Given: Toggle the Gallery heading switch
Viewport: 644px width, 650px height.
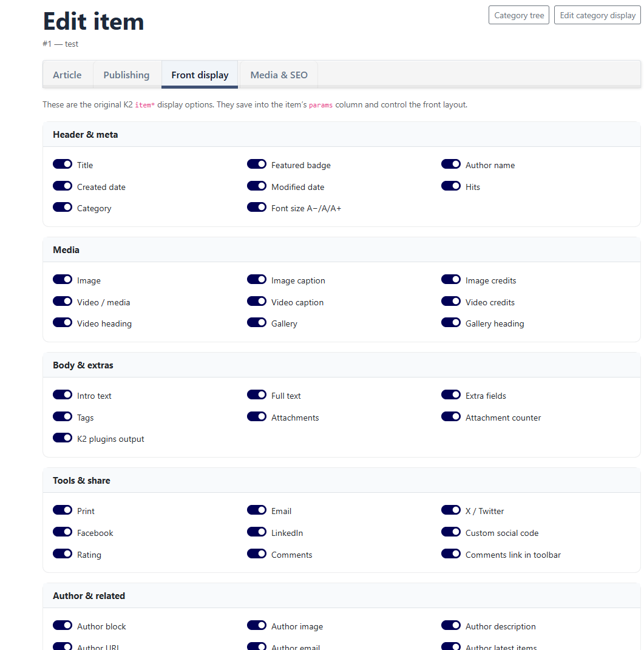Looking at the screenshot, I should pyautogui.click(x=451, y=322).
